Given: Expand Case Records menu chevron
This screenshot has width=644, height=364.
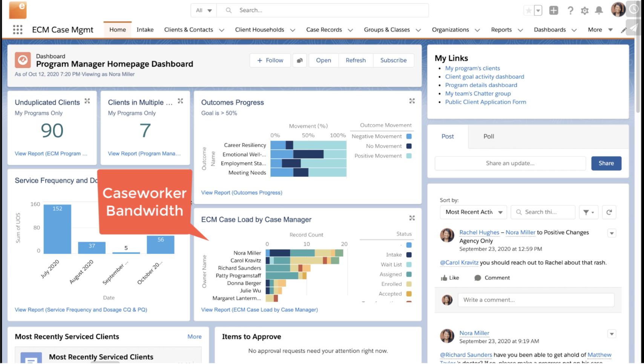Looking at the screenshot, I should (x=350, y=30).
